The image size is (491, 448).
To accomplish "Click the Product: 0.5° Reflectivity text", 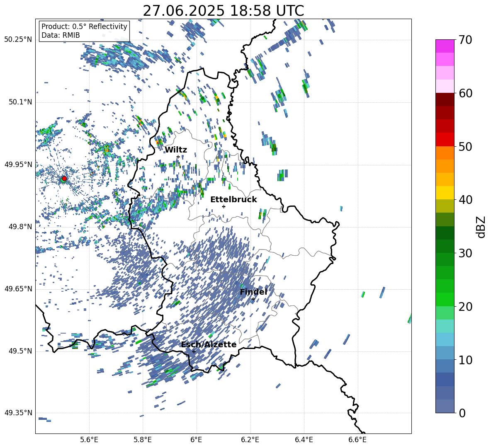I will point(84,26).
